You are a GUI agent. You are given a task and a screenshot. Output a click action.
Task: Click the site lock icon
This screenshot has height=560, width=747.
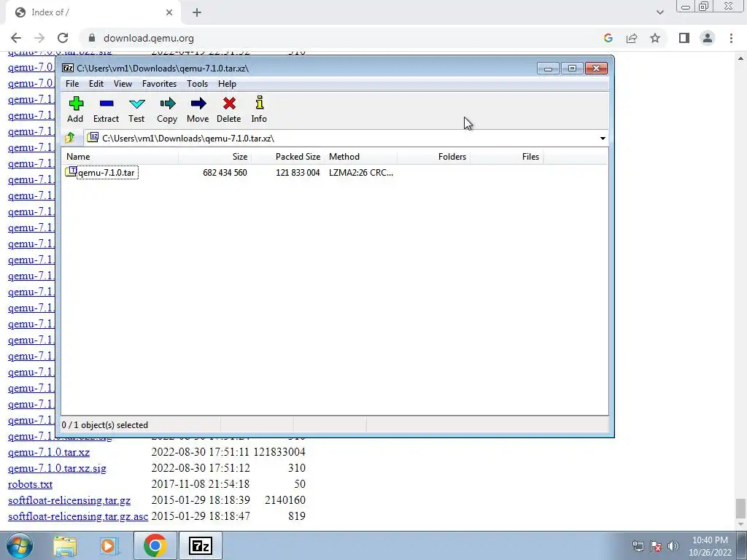click(92, 38)
